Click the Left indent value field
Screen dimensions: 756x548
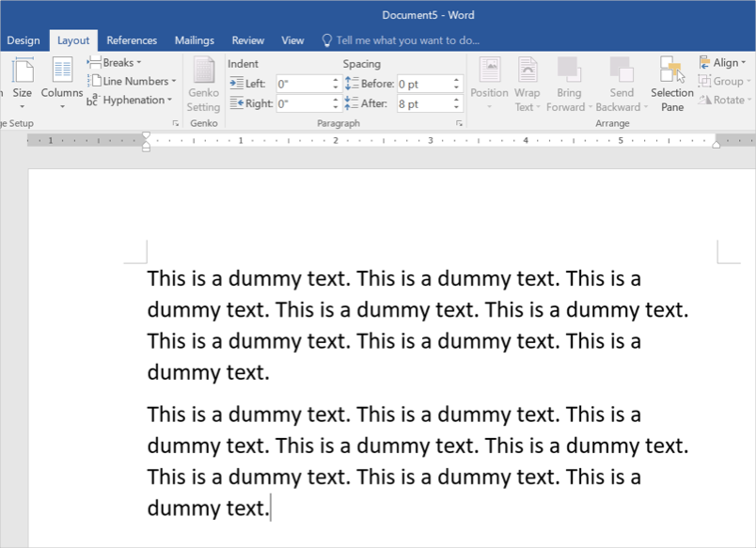302,84
